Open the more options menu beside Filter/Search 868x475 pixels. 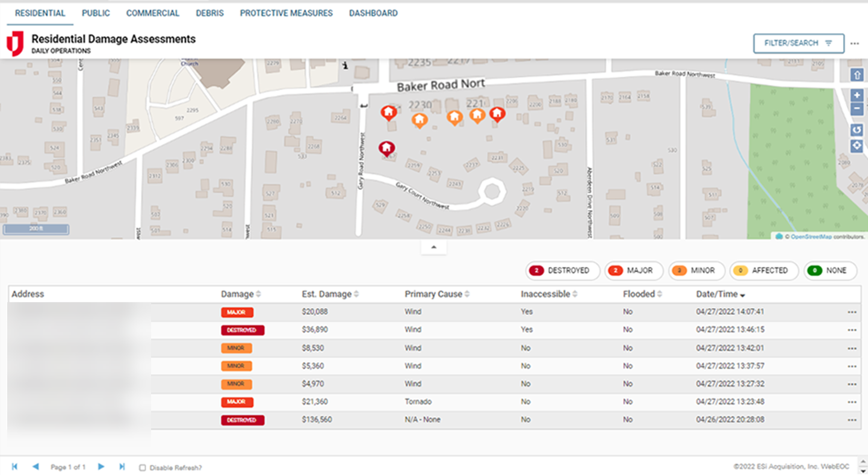tap(855, 43)
